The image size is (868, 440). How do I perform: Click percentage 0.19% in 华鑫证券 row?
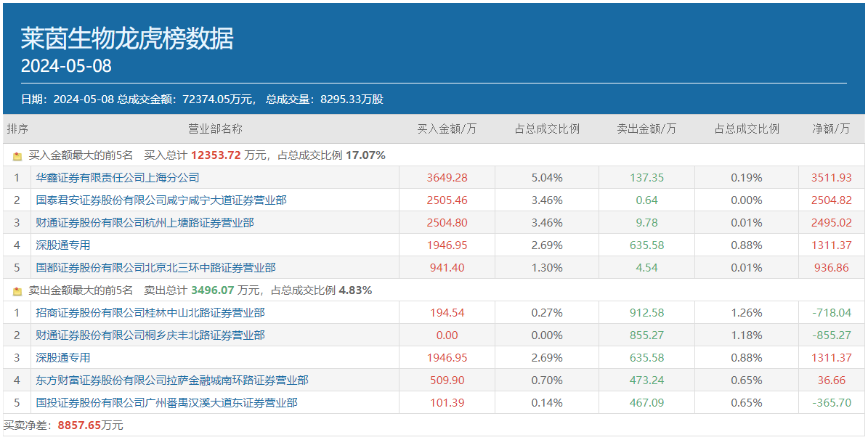pyautogui.click(x=747, y=178)
